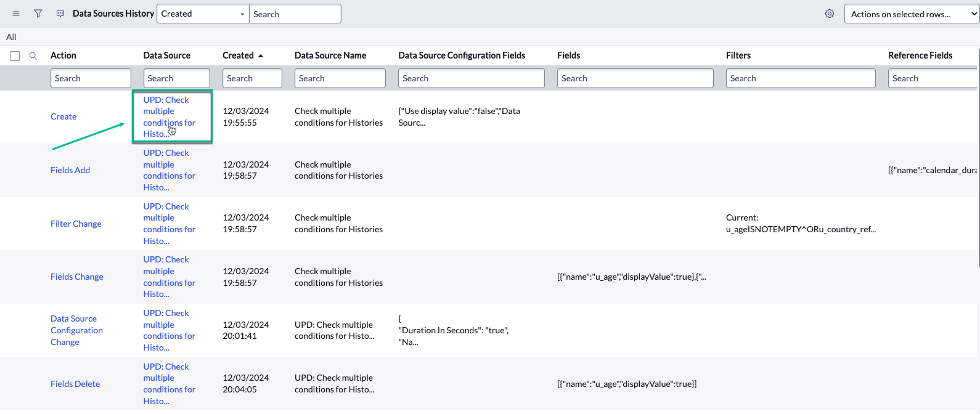Open the Filter Change action record
The height and width of the screenshot is (414, 980).
tap(76, 224)
